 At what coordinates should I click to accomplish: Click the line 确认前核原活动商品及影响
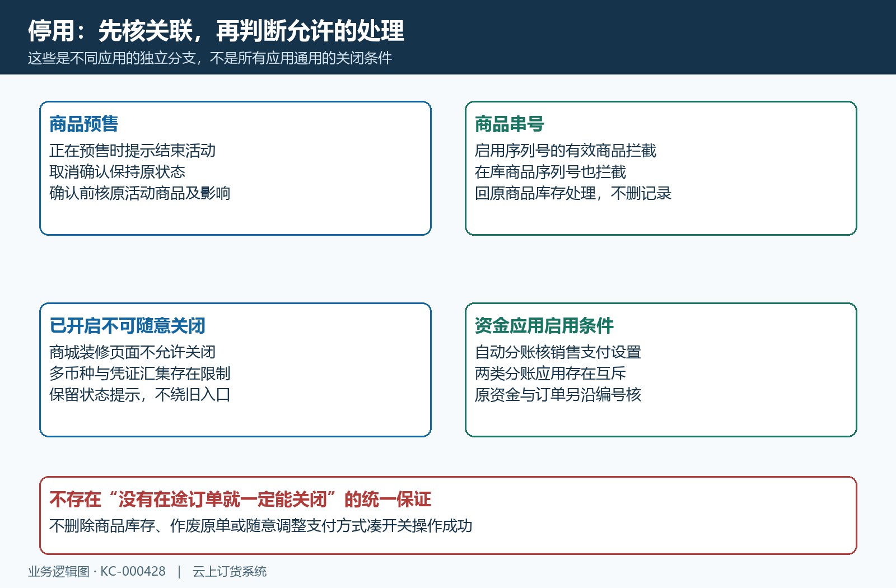[x=140, y=193]
